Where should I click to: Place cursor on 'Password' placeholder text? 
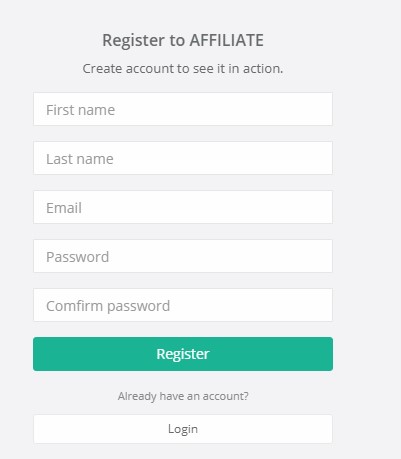77,257
